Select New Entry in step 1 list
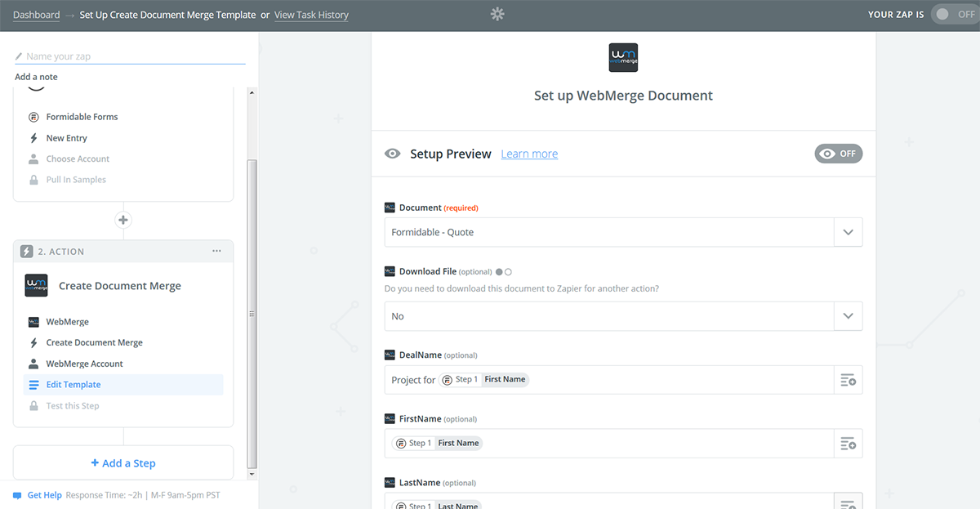This screenshot has height=509, width=980. pyautogui.click(x=67, y=138)
